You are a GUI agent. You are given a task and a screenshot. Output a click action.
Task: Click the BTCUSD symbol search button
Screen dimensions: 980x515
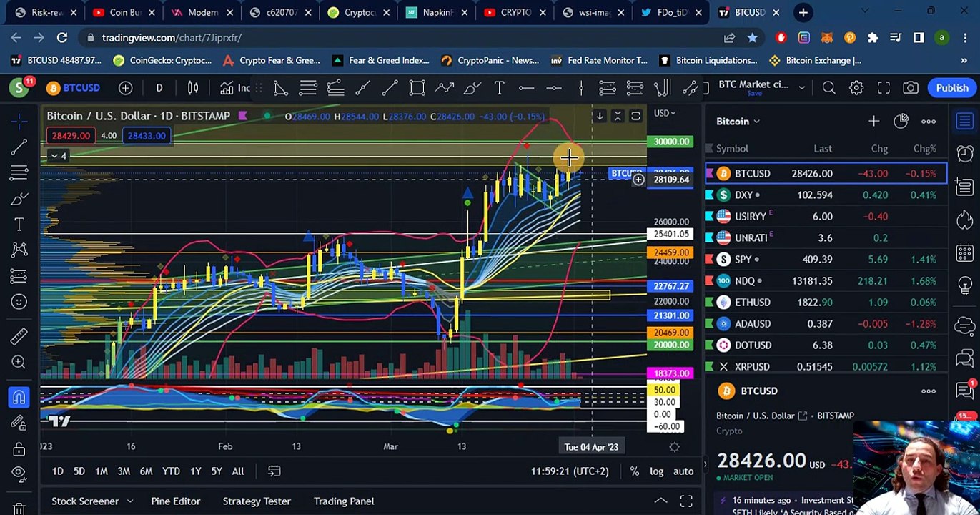(74, 88)
